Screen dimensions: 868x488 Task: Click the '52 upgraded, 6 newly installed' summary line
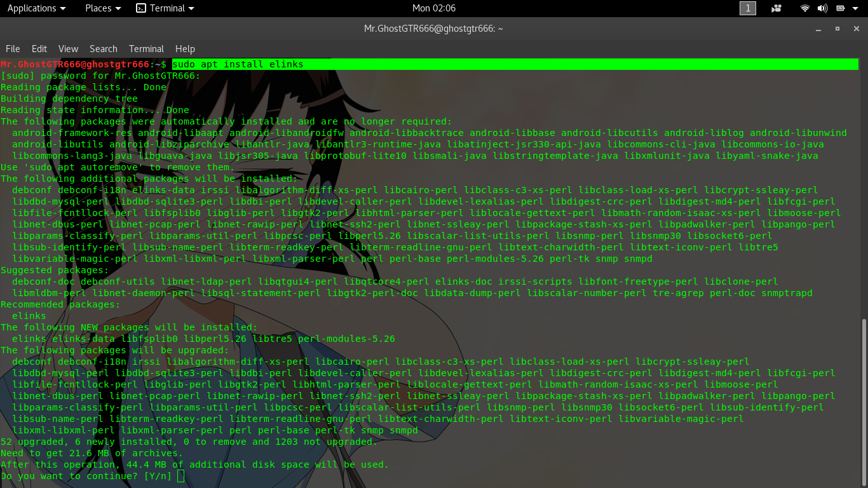tap(189, 442)
